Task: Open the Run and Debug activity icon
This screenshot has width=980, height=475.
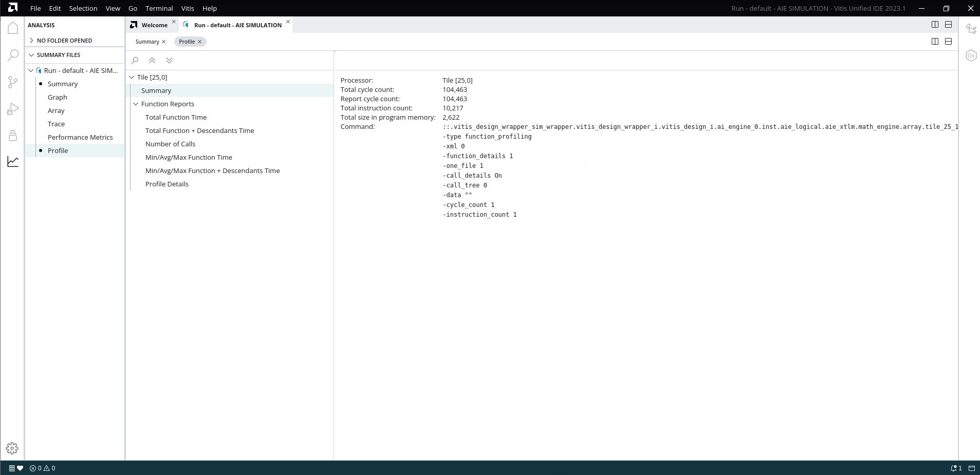Action: coord(13,109)
